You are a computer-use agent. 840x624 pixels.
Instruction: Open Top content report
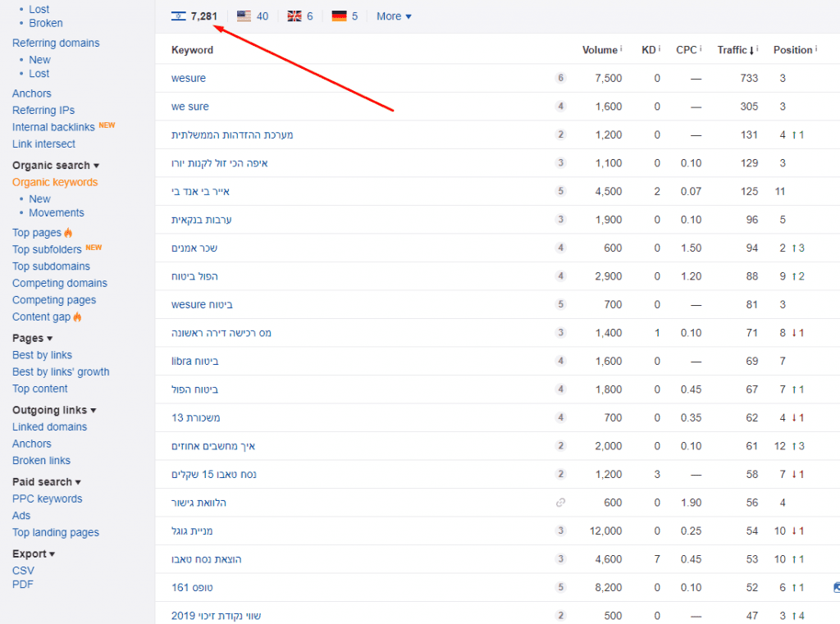(x=39, y=389)
